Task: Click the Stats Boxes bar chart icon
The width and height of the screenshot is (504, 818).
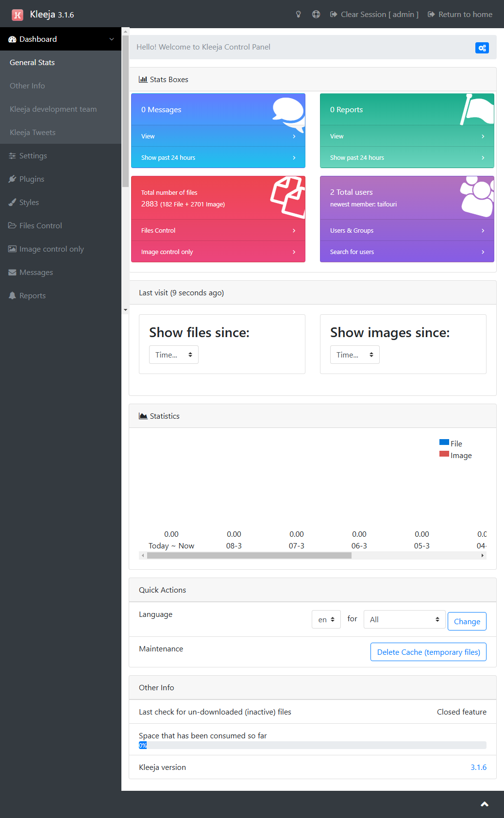Action: coord(143,79)
